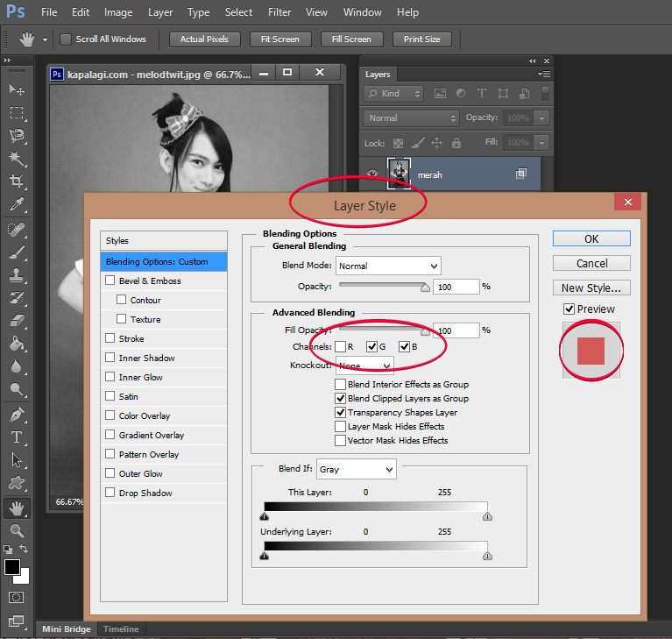Open Blend Mode dropdown in Layer Style
This screenshot has height=639, width=672.
pos(388,266)
